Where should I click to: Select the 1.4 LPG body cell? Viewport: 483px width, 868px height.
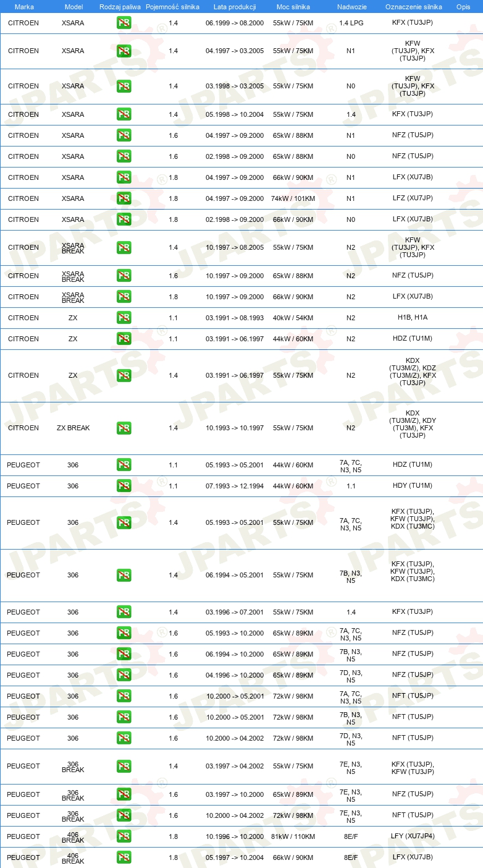351,23
